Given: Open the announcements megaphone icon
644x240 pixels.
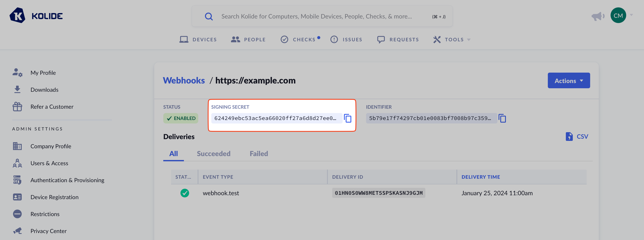Looking at the screenshot, I should pos(598,16).
